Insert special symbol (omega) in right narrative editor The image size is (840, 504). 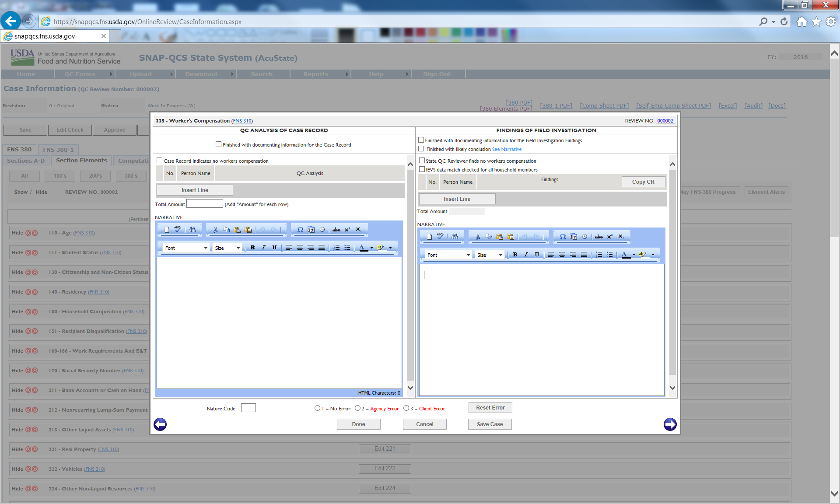pyautogui.click(x=563, y=237)
